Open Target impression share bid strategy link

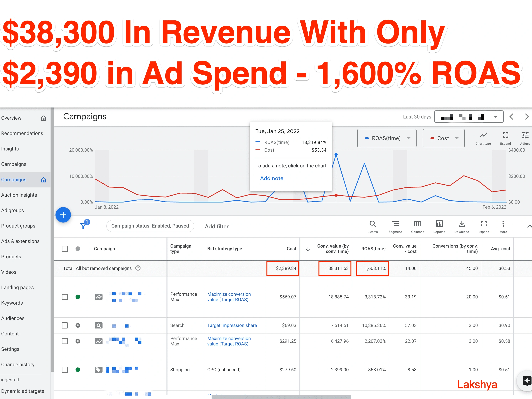(x=232, y=325)
